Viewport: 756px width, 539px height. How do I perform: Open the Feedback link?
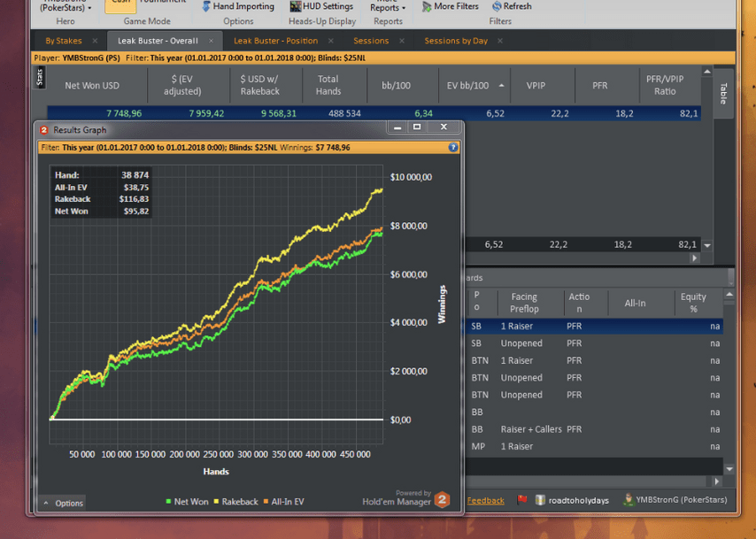pos(485,500)
